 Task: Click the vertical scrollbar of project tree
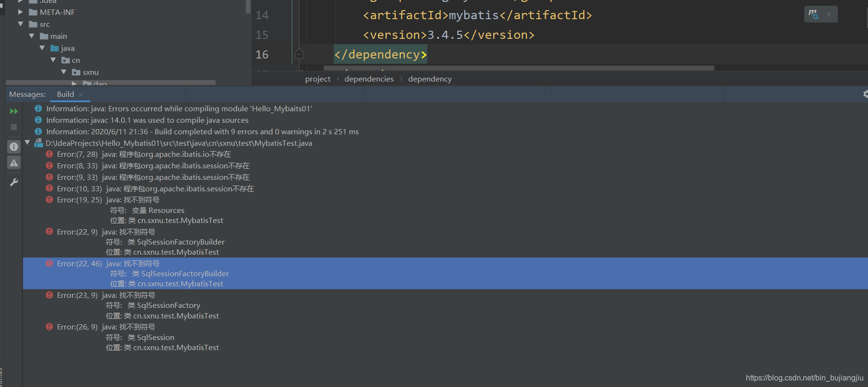(248, 6)
